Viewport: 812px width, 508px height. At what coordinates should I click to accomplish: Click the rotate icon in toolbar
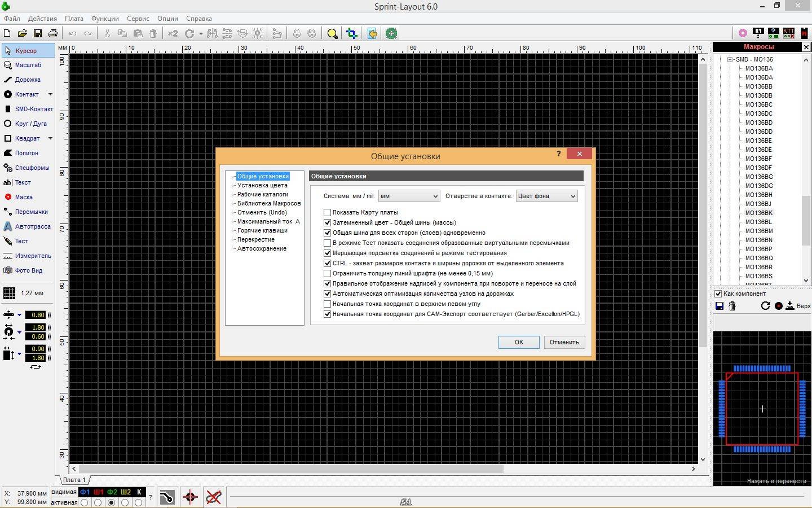coord(189,33)
